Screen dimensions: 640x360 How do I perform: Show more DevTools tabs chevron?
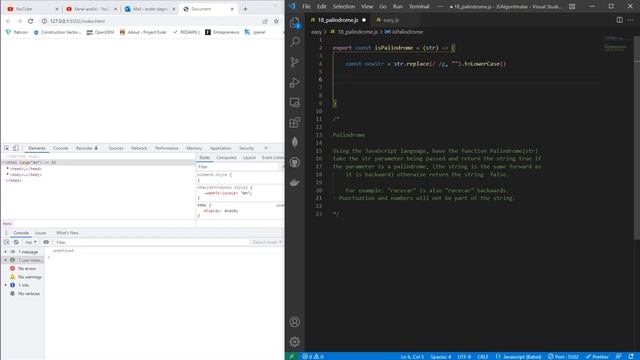tap(266, 148)
